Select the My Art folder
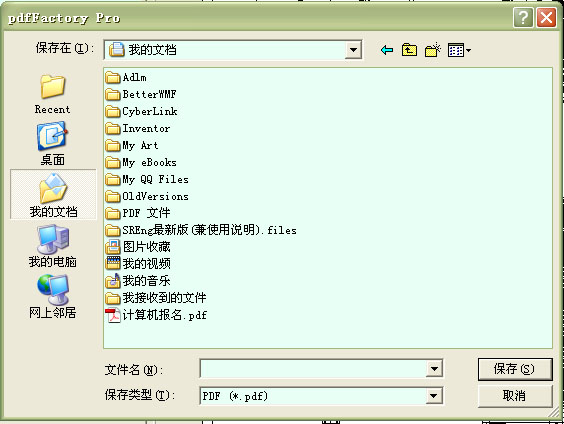Screen dimensions: 564x424 (132, 145)
